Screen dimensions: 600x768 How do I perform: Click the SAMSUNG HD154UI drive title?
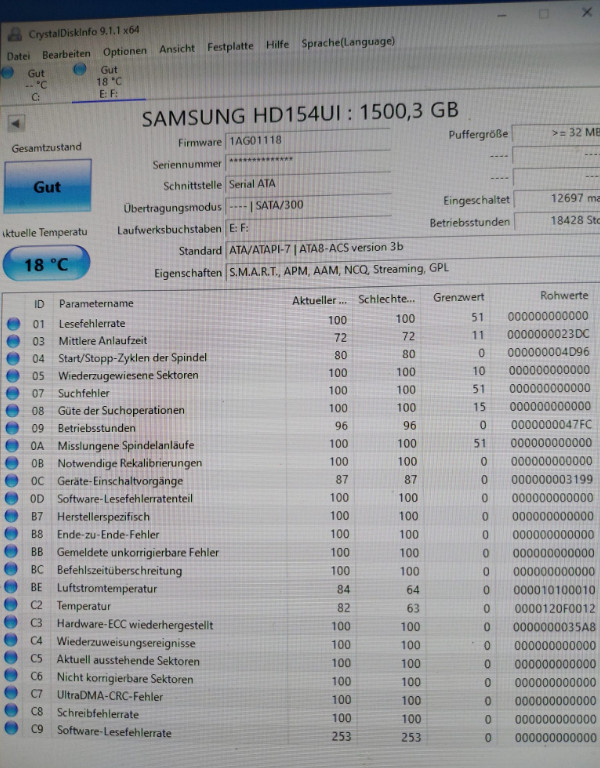coord(300,114)
